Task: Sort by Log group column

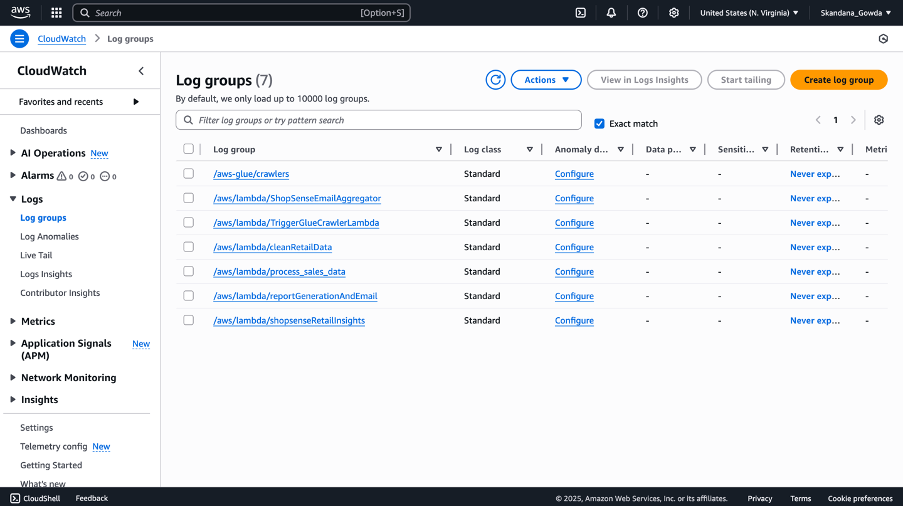Action: coord(439,149)
